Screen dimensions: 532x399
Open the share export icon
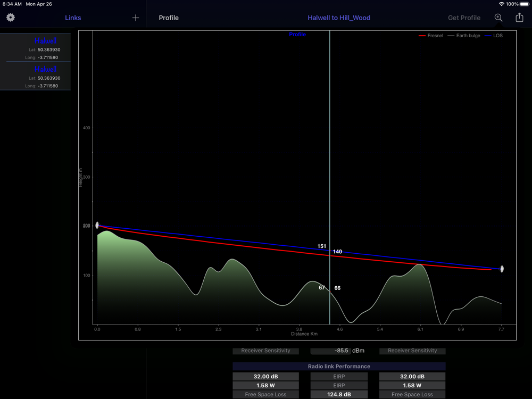click(x=519, y=18)
